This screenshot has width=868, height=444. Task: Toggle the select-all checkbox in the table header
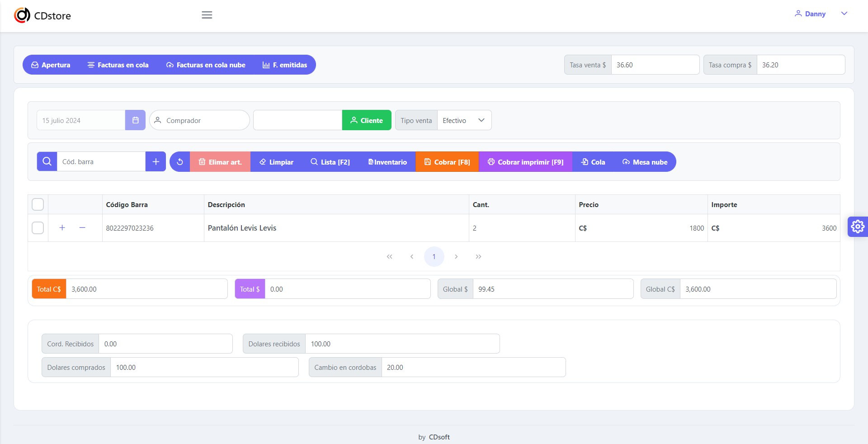[x=38, y=204]
